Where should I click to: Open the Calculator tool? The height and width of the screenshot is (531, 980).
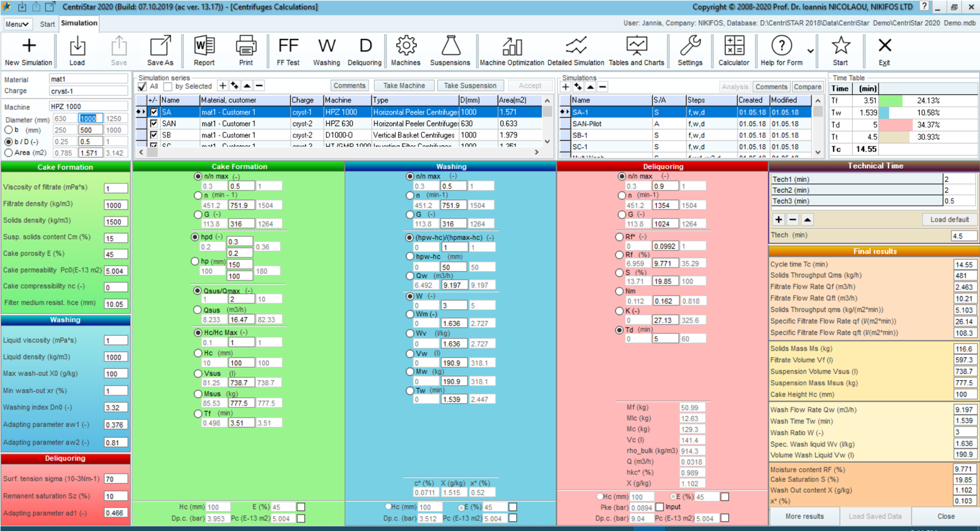pyautogui.click(x=734, y=52)
